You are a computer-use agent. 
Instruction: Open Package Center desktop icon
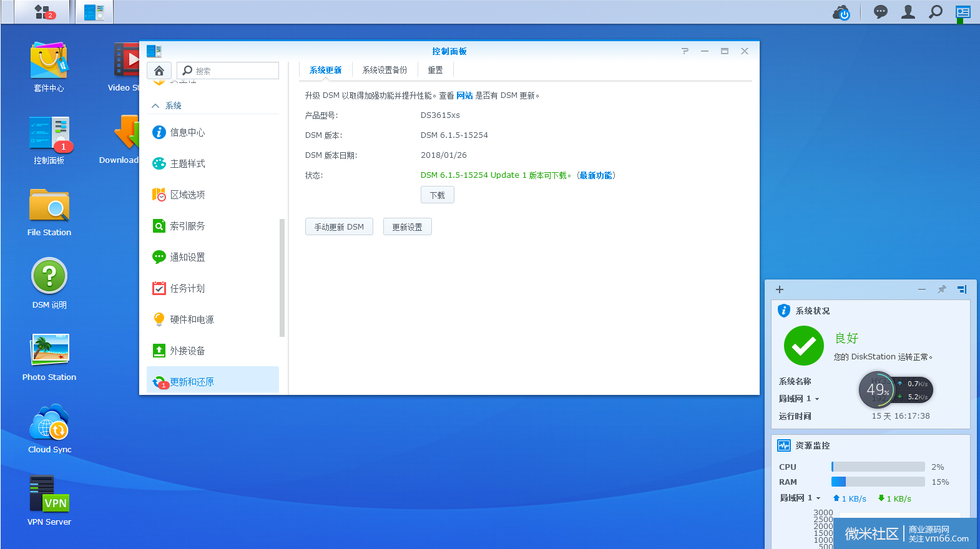pyautogui.click(x=49, y=67)
